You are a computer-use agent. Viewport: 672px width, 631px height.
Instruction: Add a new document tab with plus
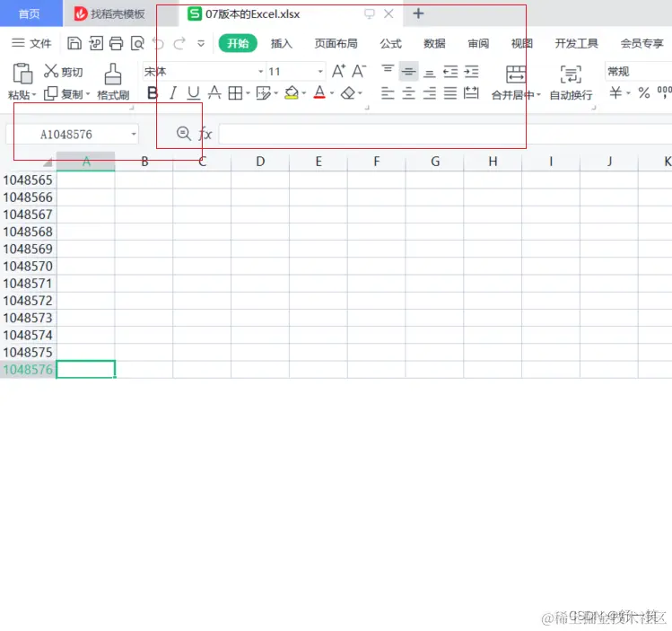click(x=418, y=13)
